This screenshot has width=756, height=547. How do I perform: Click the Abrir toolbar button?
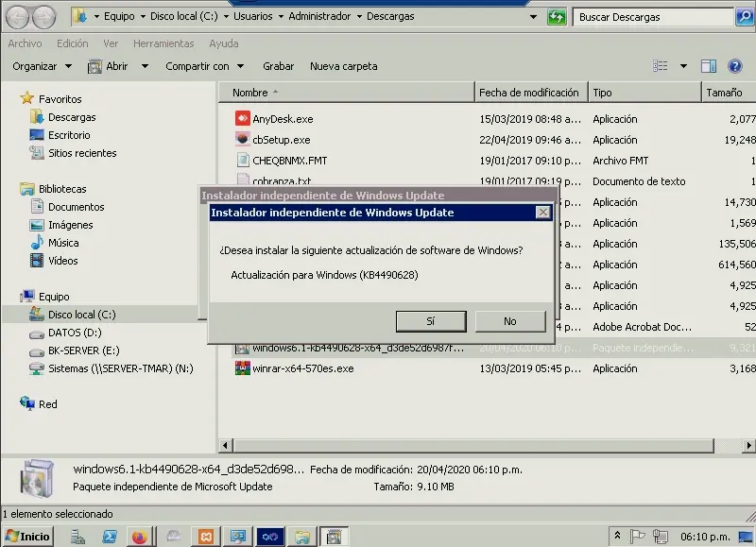108,66
